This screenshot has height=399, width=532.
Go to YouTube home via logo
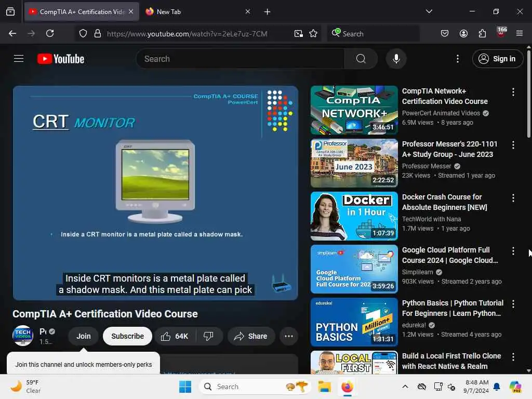point(61,59)
